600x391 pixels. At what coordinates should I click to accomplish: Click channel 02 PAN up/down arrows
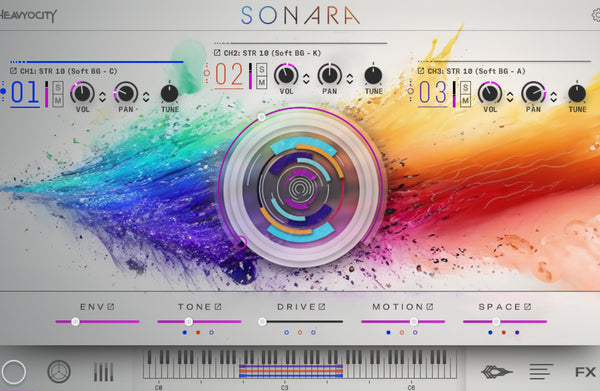coord(350,79)
